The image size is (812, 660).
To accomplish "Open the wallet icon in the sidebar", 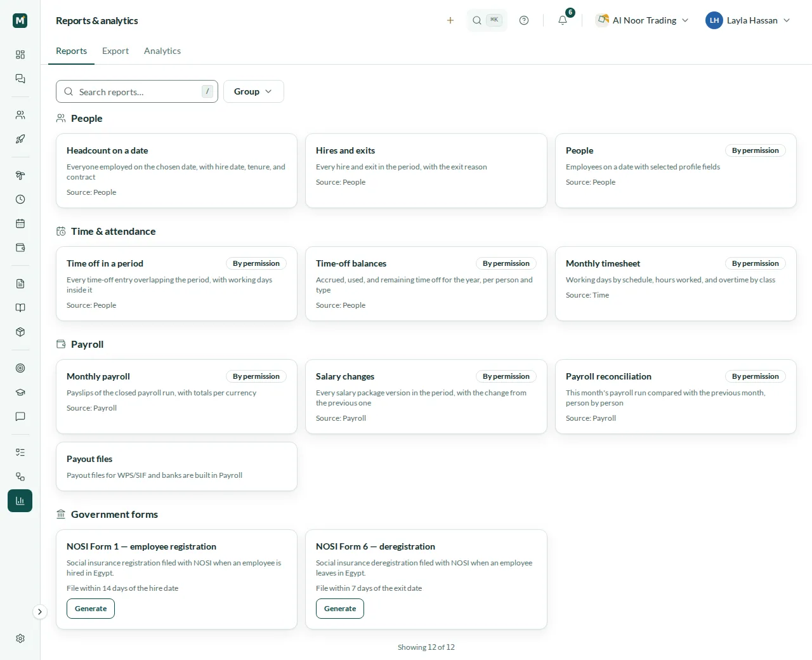I will click(20, 247).
